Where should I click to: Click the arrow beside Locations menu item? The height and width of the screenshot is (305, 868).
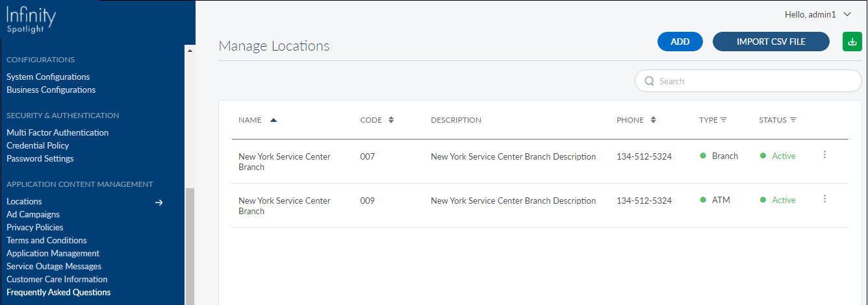159,202
